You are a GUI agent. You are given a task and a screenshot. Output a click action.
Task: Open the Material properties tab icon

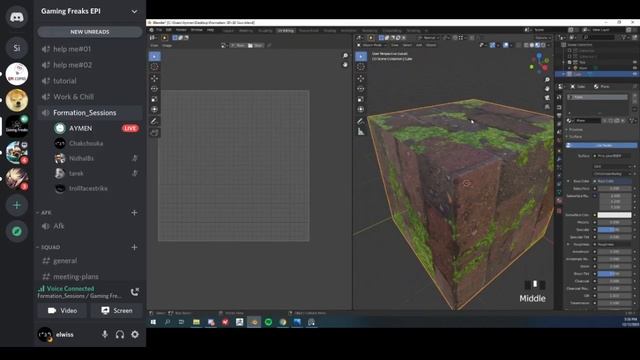[x=559, y=201]
